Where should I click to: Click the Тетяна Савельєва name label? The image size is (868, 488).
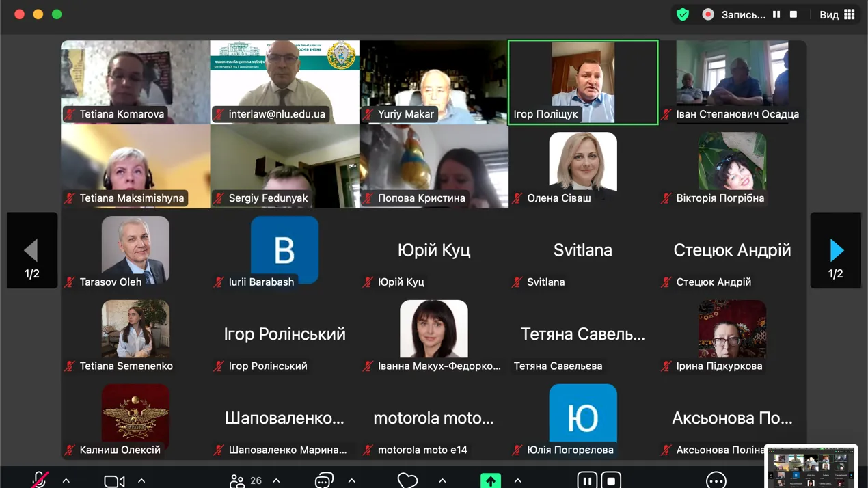point(558,366)
